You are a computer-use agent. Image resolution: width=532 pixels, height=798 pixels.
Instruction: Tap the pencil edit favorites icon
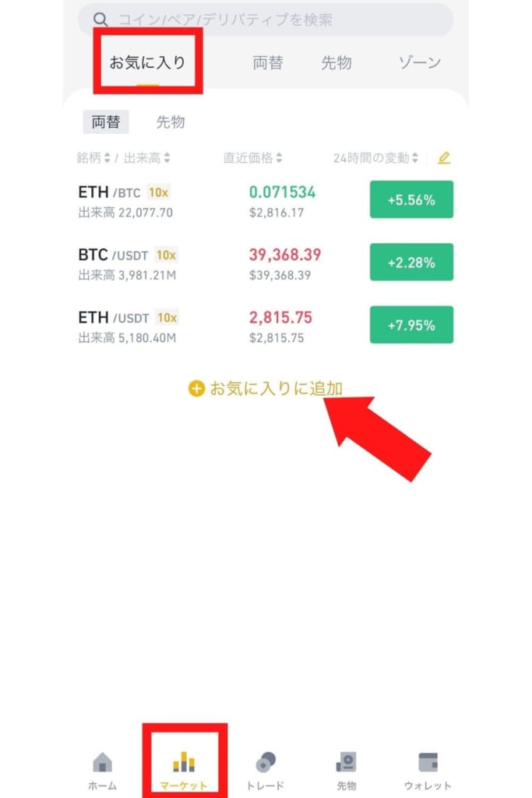point(444,157)
